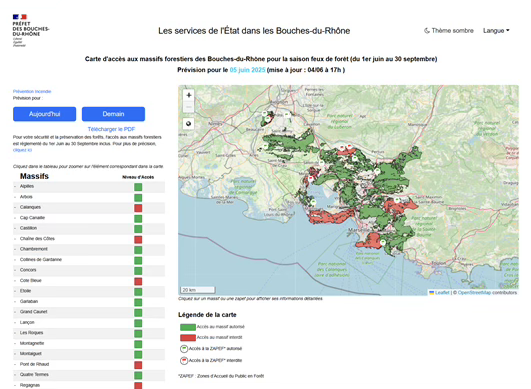Viewport: 531px width, 389px height.
Task: Select Côte Bleue massif in table
Action: tap(89, 281)
